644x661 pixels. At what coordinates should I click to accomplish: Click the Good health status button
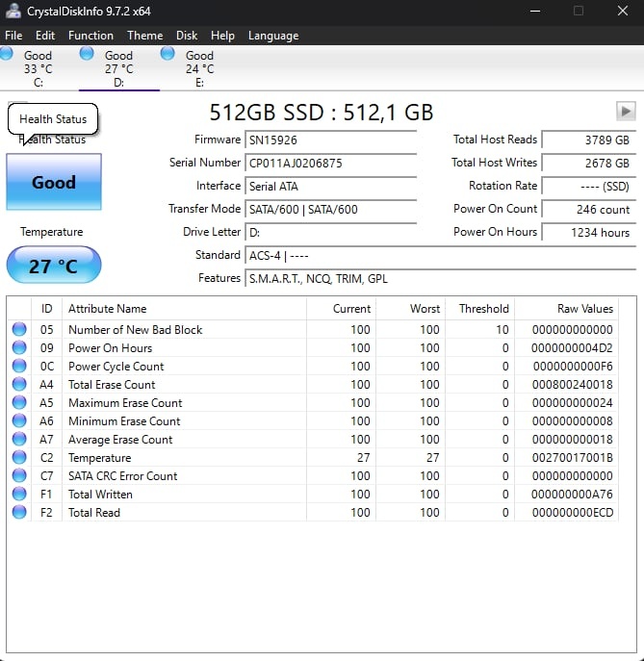tap(54, 182)
